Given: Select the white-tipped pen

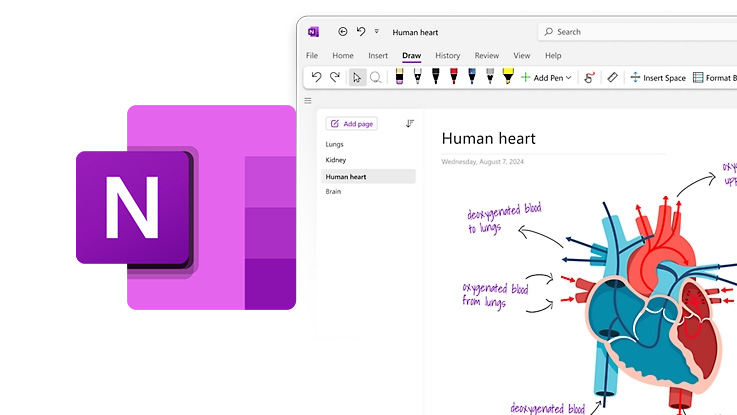Looking at the screenshot, I should click(417, 77).
